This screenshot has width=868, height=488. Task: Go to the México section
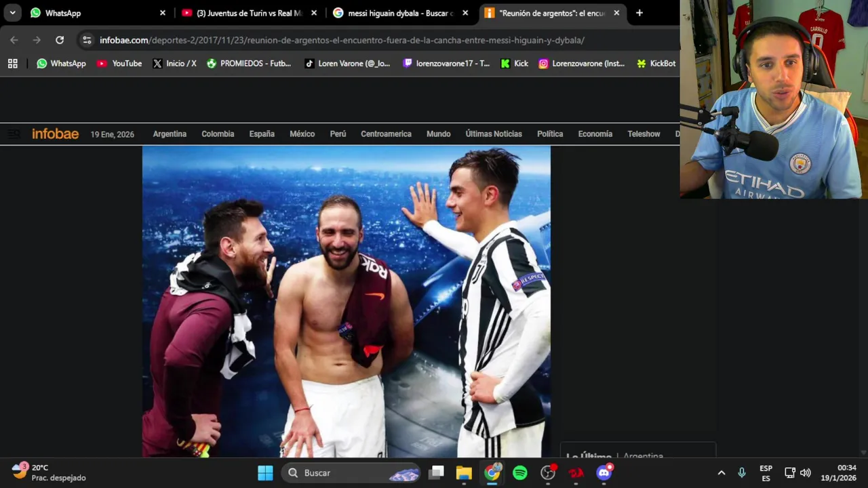click(302, 134)
